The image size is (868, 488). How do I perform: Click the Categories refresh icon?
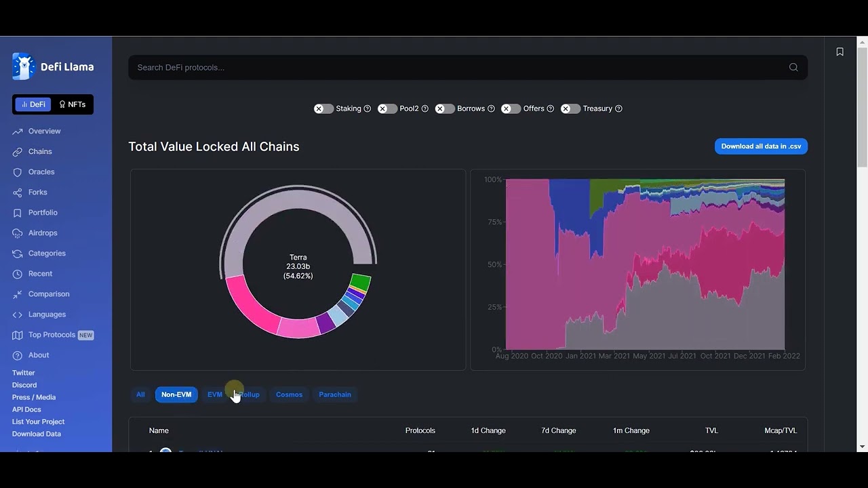18,253
